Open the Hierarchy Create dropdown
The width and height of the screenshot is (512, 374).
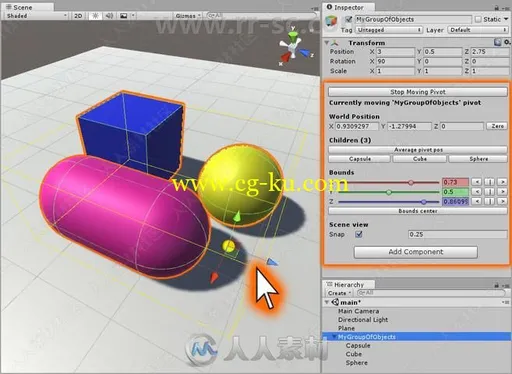click(339, 293)
